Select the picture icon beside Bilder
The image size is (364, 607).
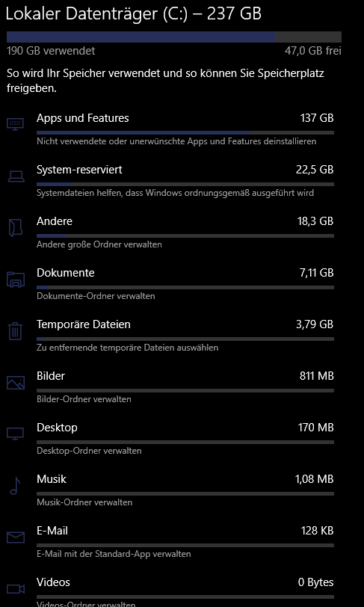[x=16, y=383]
